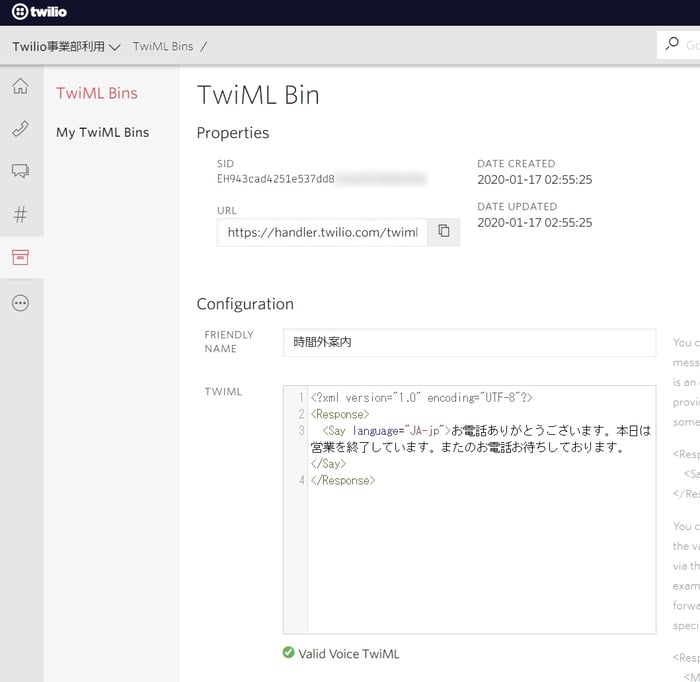Screen dimensions: 700x682
Task: Click the </Response> closing tag line
Action: pyautogui.click(x=343, y=480)
